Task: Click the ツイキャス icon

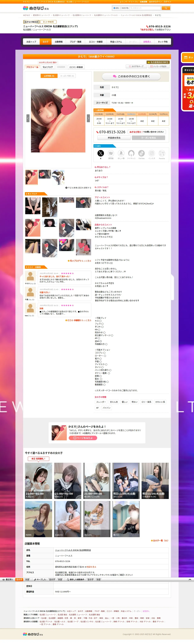Action: (x=131, y=153)
